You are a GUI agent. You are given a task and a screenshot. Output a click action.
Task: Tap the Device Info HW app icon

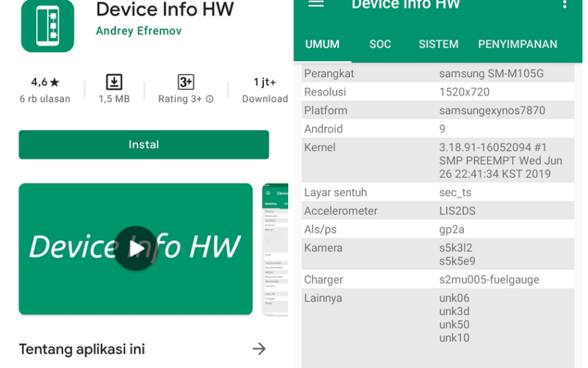48,26
